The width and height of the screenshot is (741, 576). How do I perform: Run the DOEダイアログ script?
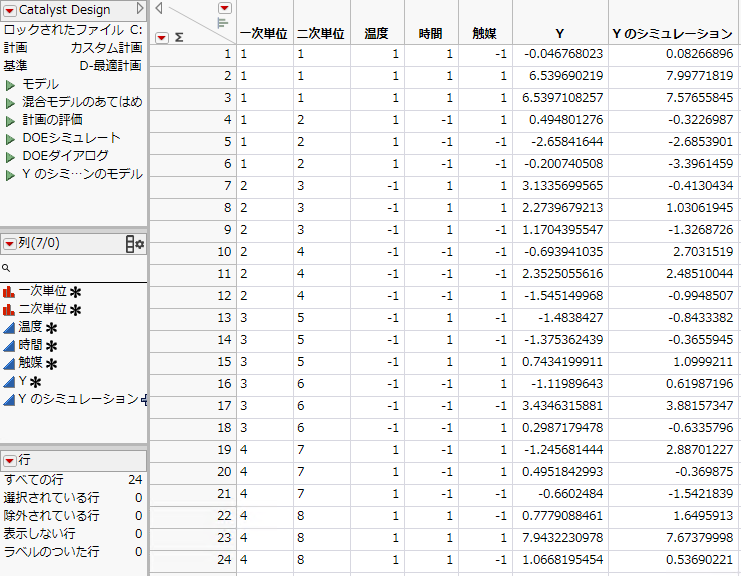coord(10,157)
